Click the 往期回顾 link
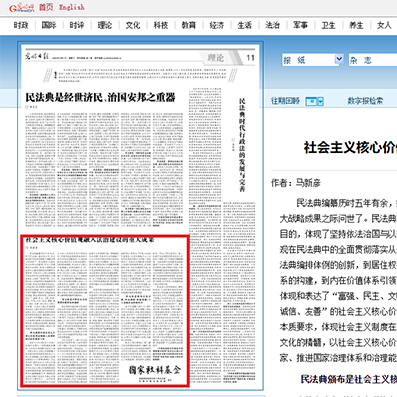397x397 pixels. (285, 101)
